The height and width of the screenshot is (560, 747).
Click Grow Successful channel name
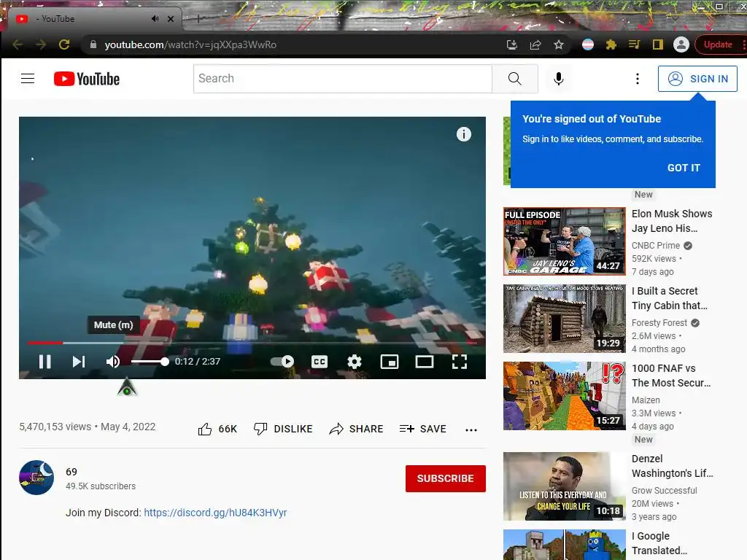click(x=664, y=491)
